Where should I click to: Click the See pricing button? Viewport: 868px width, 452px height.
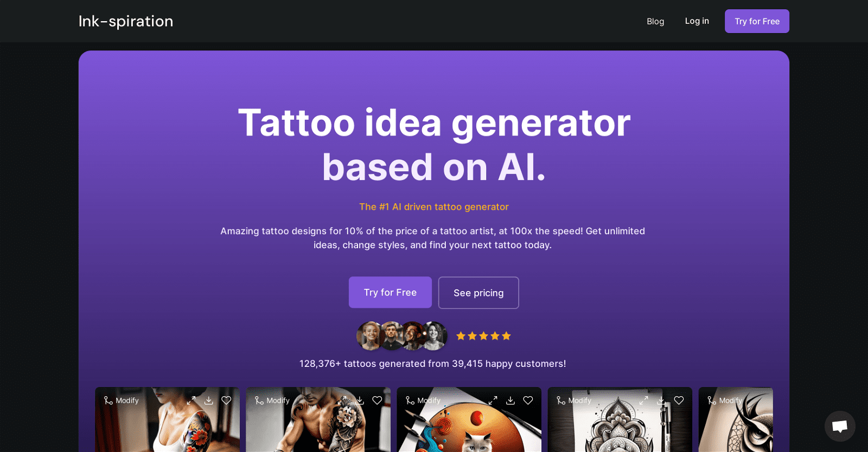pos(478,293)
